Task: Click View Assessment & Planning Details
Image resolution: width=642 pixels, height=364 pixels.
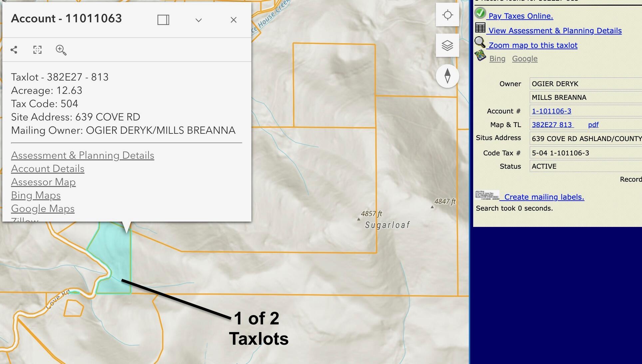Action: click(x=555, y=31)
